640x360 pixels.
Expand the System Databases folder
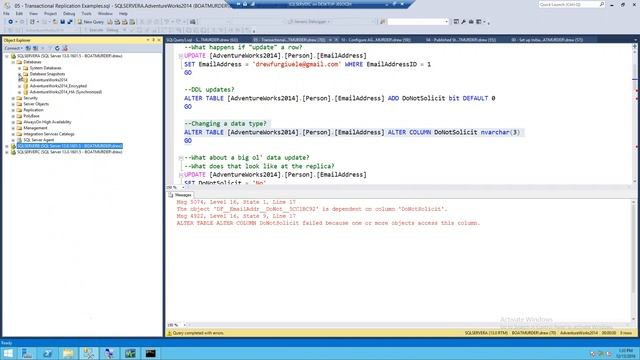click(x=19, y=68)
